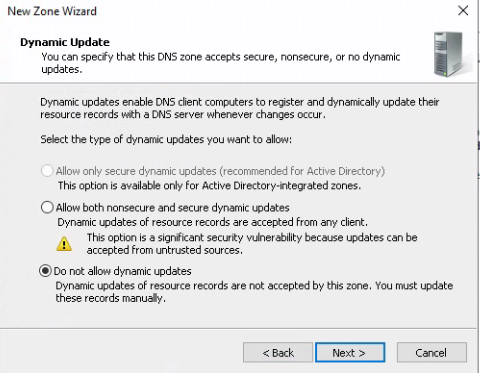The image size is (480, 373).
Task: Proceed with the Next button
Action: click(350, 352)
